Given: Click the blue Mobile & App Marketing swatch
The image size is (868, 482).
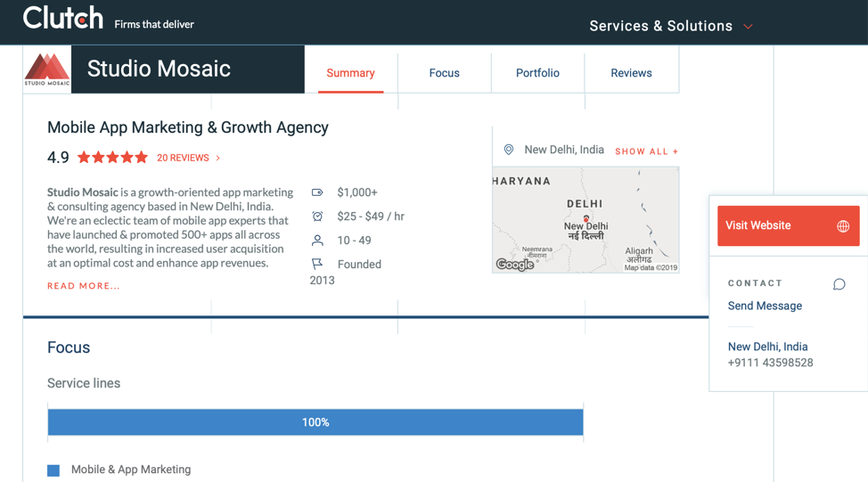Looking at the screenshot, I should (x=53, y=470).
